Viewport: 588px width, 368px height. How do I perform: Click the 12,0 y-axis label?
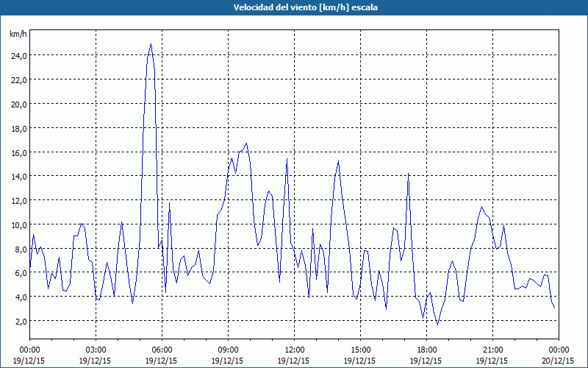pos(19,201)
